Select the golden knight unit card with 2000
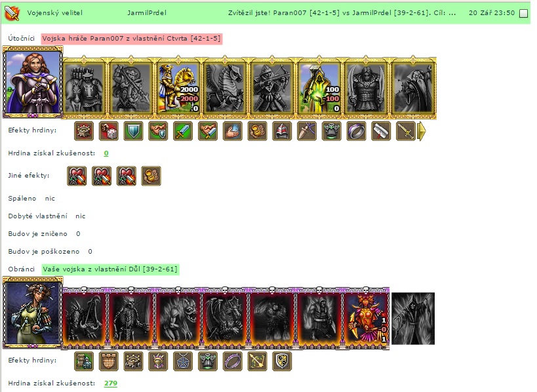The image size is (537, 392). point(178,87)
